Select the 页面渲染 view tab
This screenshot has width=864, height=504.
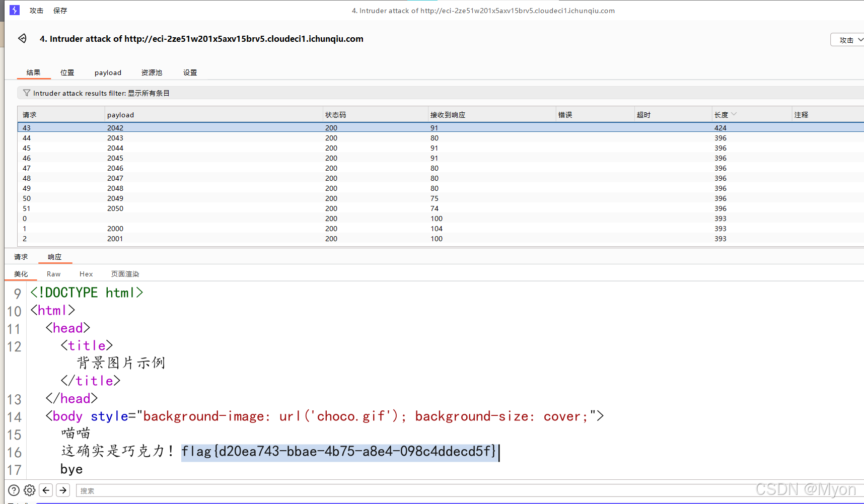point(125,274)
